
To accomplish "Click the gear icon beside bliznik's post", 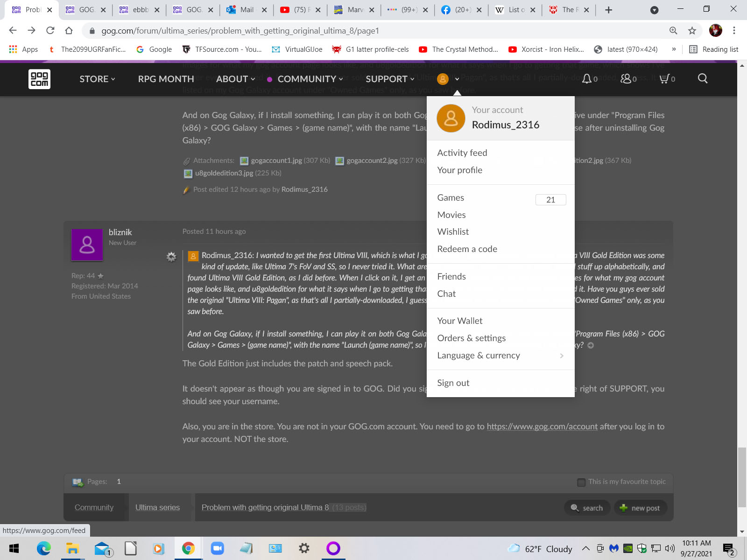I will click(x=171, y=257).
